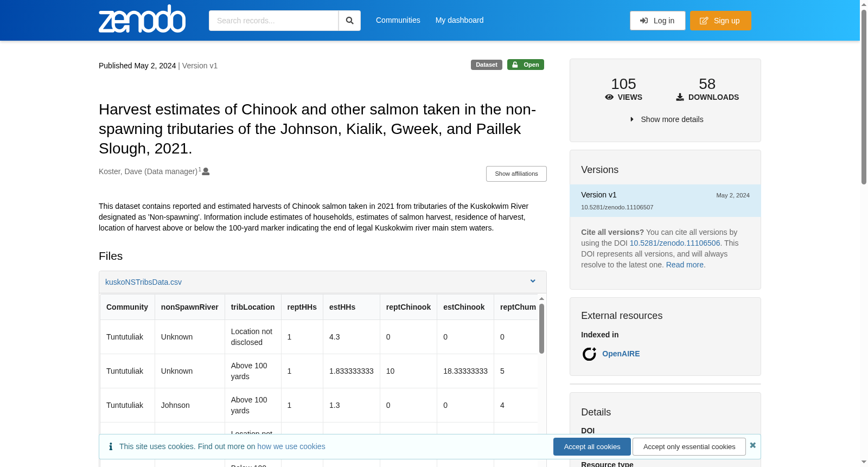Click Show affiliations button
Screen dimensions: 868x467
[x=516, y=174]
